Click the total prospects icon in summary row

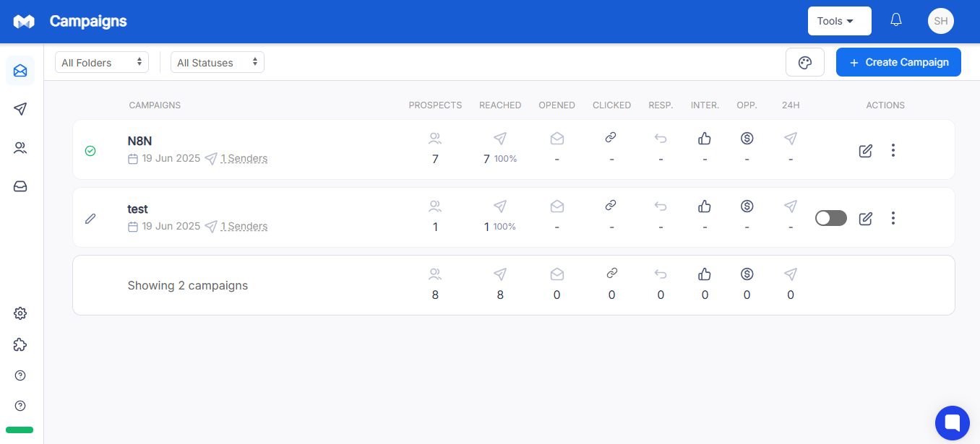point(435,274)
